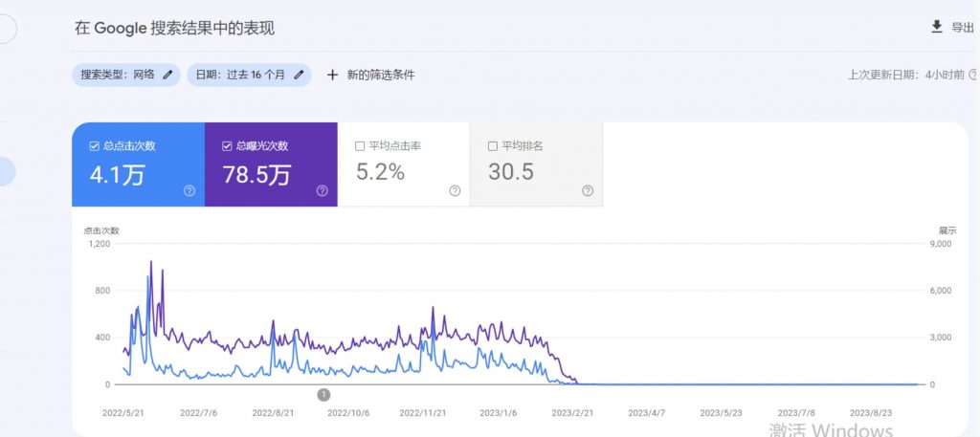Uncheck the 总曝光次数 checkbox
This screenshot has height=437, width=980.
[x=227, y=146]
